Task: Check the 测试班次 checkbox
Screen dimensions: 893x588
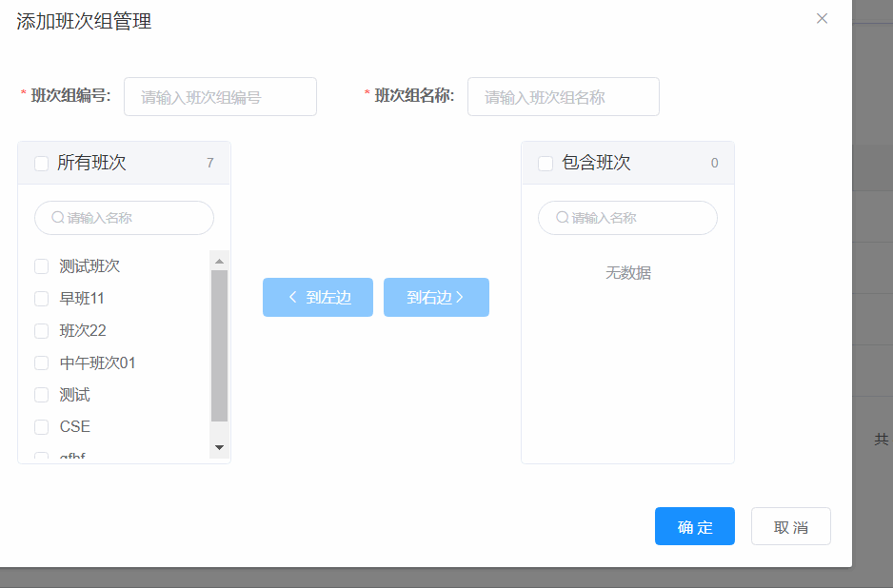Action: (x=41, y=266)
